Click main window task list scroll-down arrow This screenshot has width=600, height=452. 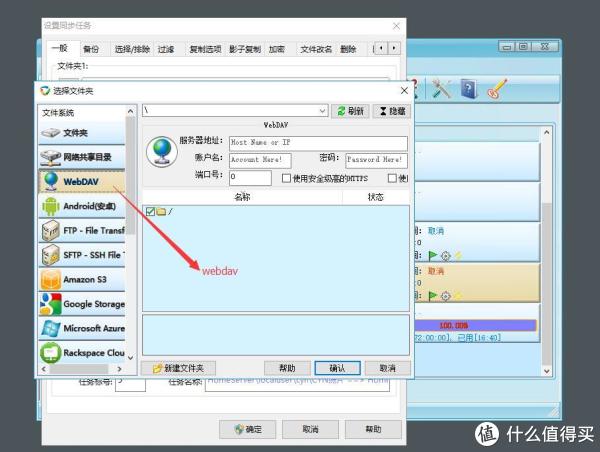(x=547, y=371)
